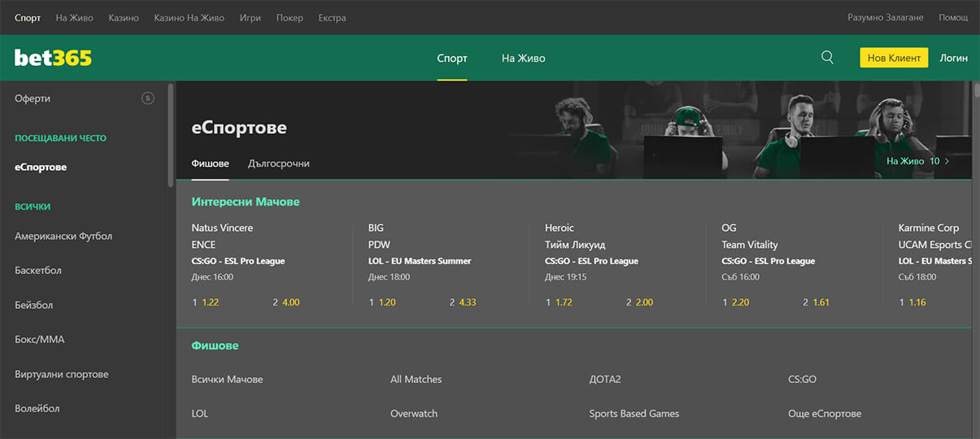Open the ДОТА2 coupon

click(605, 379)
